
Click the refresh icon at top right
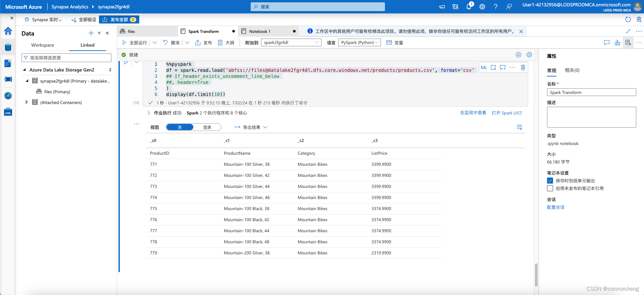tap(628, 19)
